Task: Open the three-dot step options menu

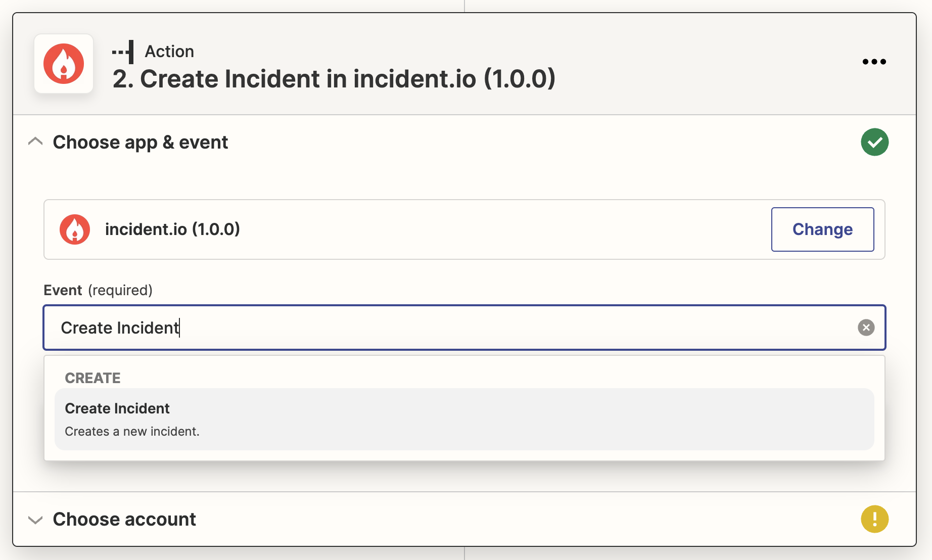Action: click(x=874, y=62)
